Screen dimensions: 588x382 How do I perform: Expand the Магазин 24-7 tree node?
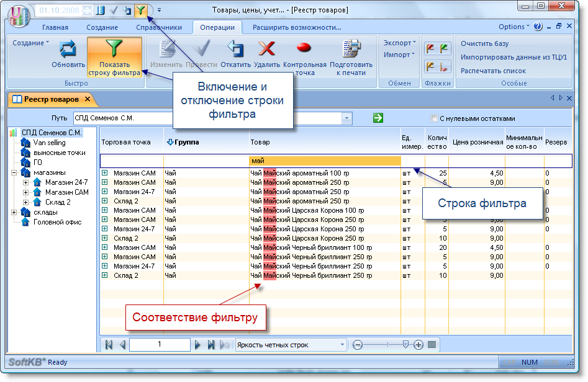[25, 182]
